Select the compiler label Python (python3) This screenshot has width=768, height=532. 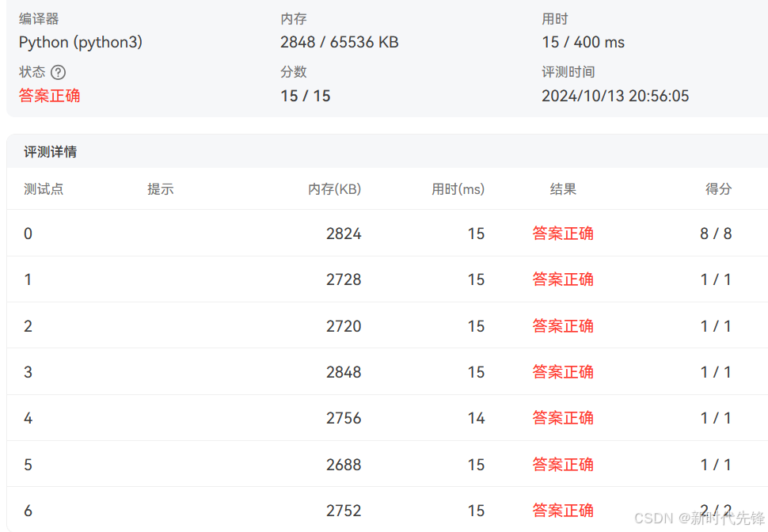(82, 42)
